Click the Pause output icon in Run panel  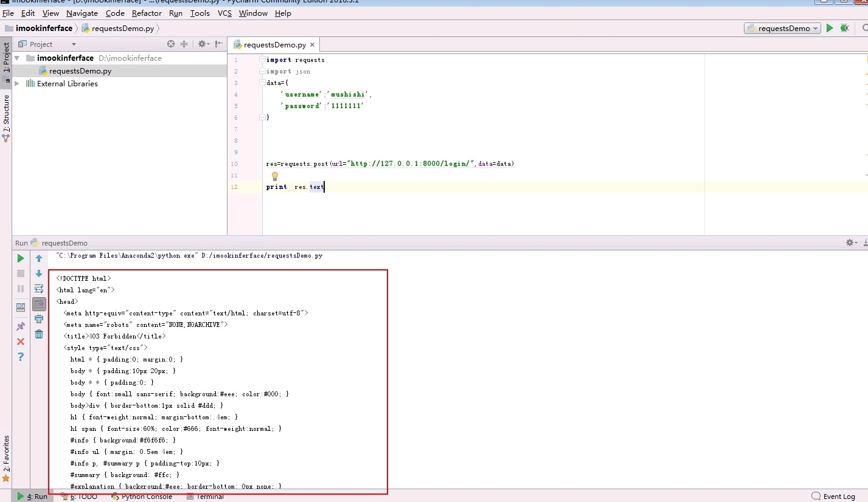(x=21, y=289)
